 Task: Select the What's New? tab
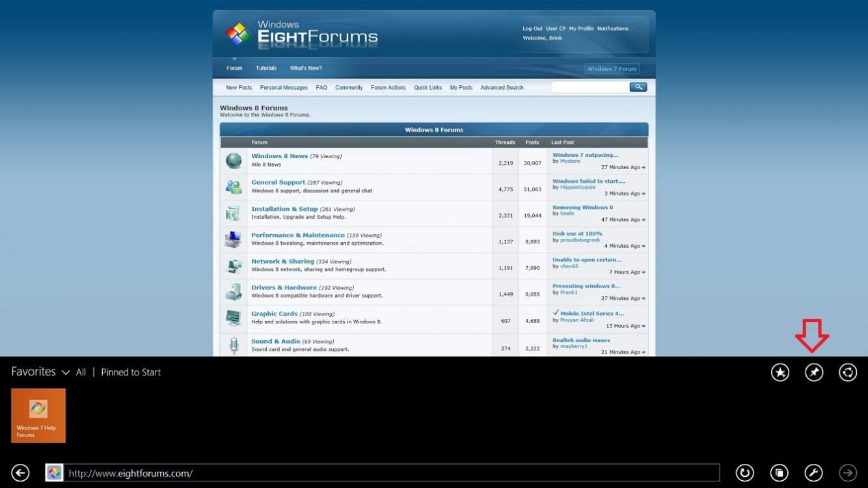pyautogui.click(x=306, y=68)
